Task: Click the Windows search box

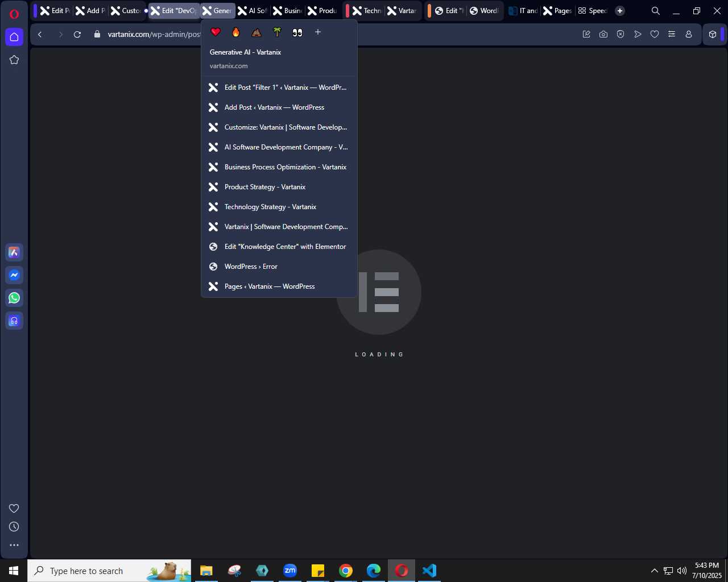Action: tap(109, 571)
